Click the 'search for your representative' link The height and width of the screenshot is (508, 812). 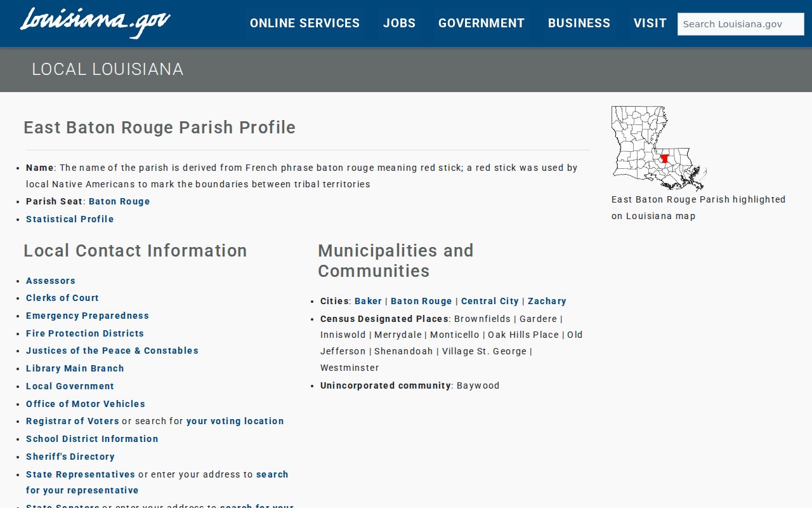157,482
